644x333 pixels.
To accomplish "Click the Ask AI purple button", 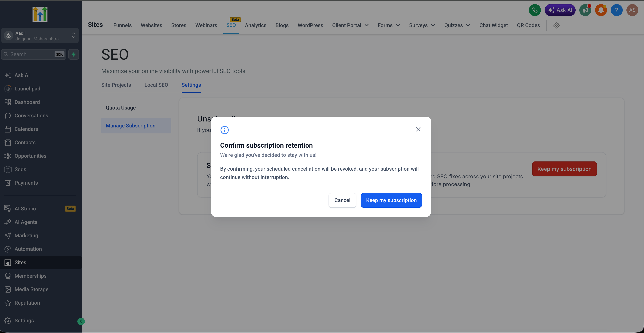I will click(x=560, y=10).
